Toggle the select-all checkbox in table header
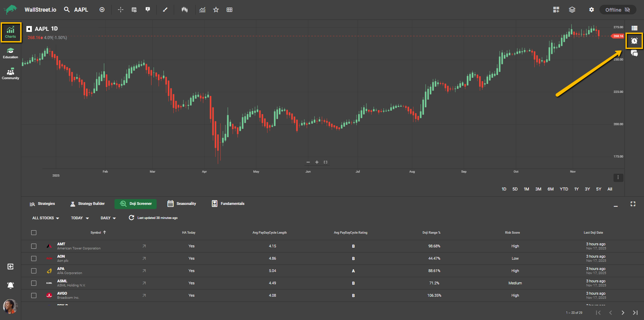 pos(34,233)
